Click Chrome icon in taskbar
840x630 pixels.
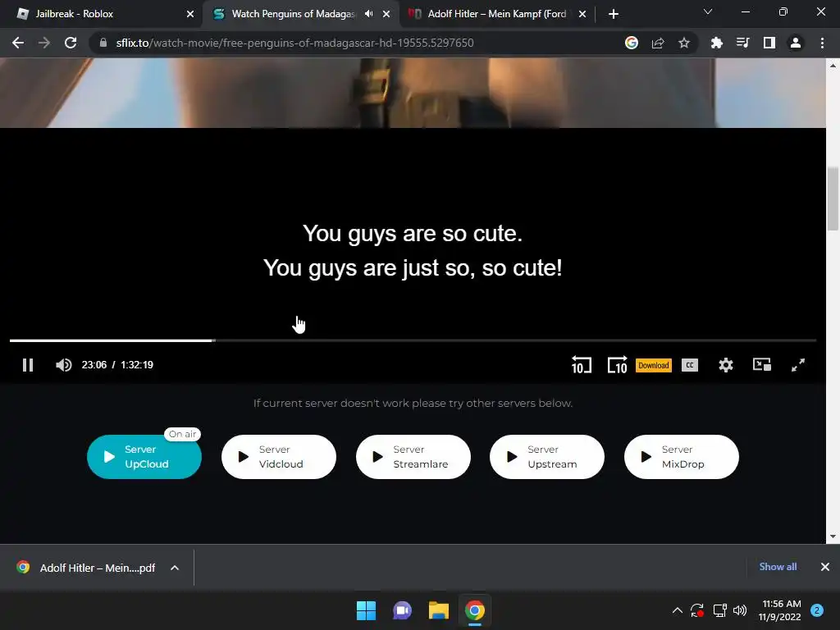point(475,610)
